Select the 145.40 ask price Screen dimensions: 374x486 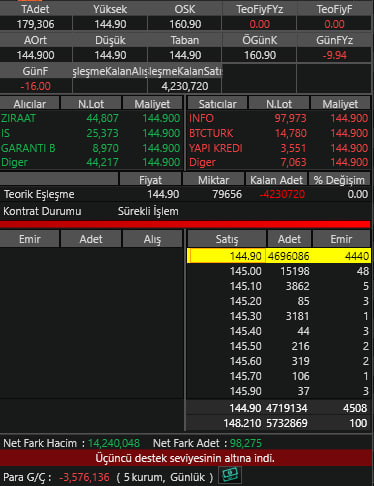246,331
